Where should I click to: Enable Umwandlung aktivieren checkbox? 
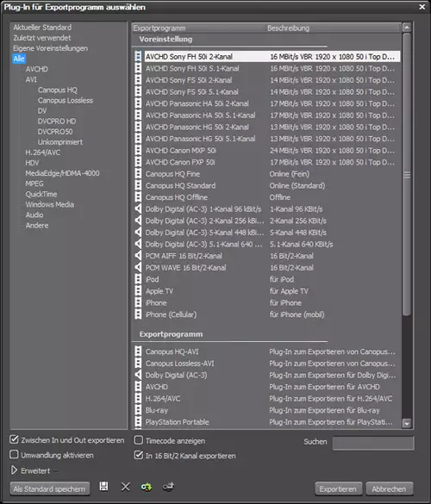[14, 455]
